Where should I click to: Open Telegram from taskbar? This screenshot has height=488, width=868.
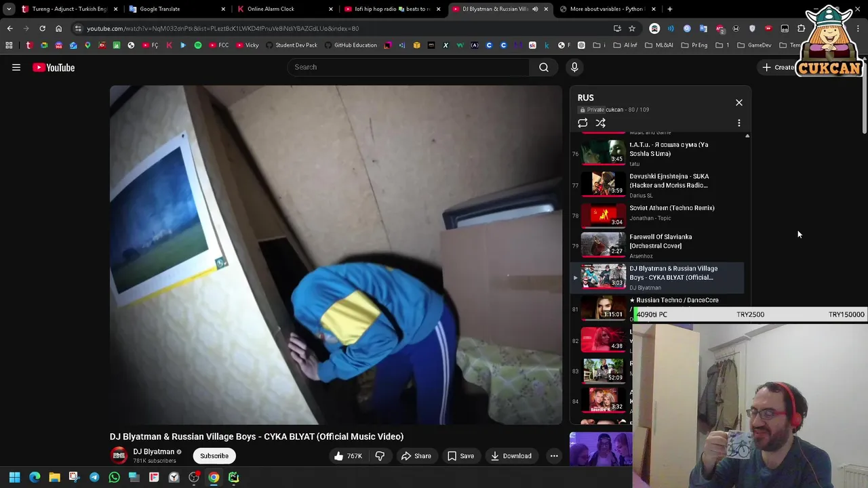94,477
